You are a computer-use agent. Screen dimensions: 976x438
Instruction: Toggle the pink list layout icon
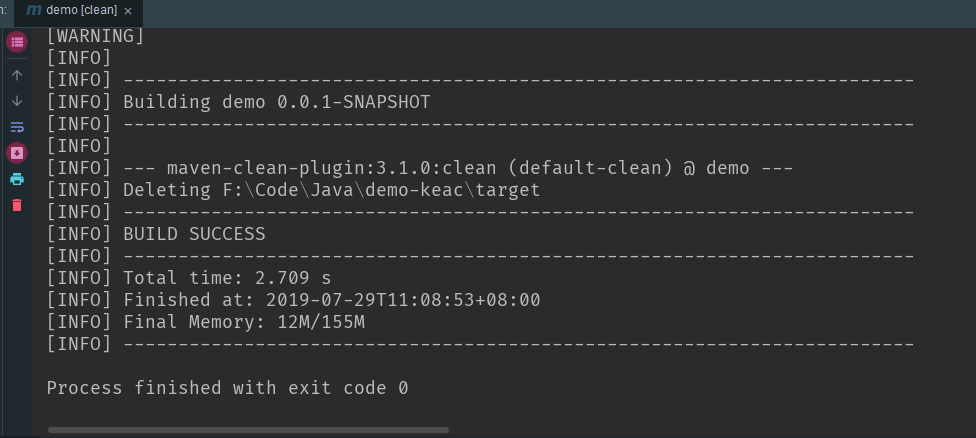[x=17, y=42]
